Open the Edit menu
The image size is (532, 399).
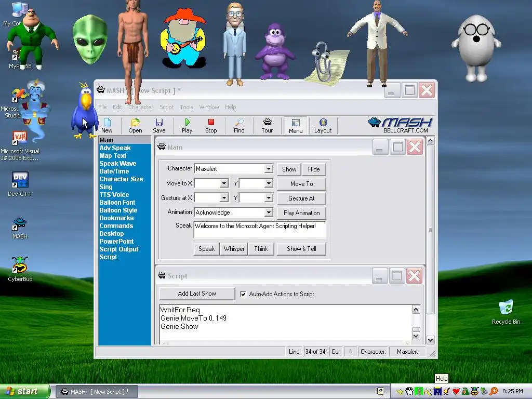point(117,107)
